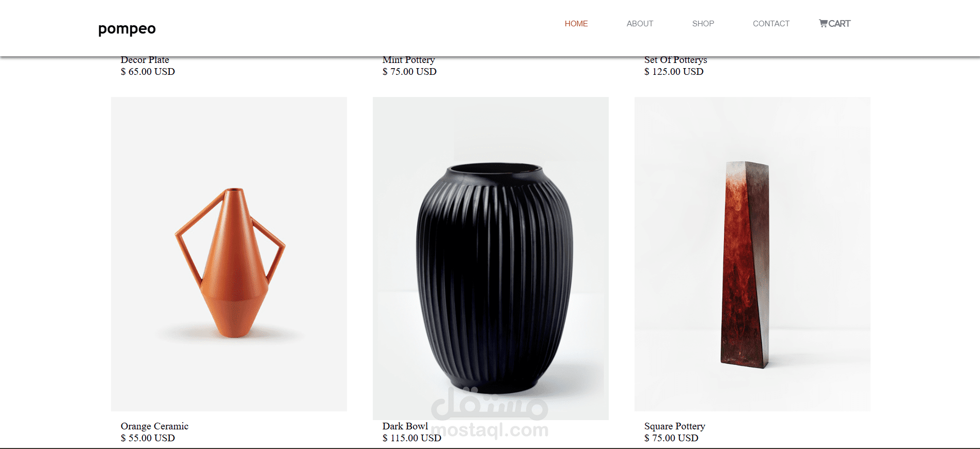
Task: Open the Dark Bowl product title
Action: tap(405, 426)
